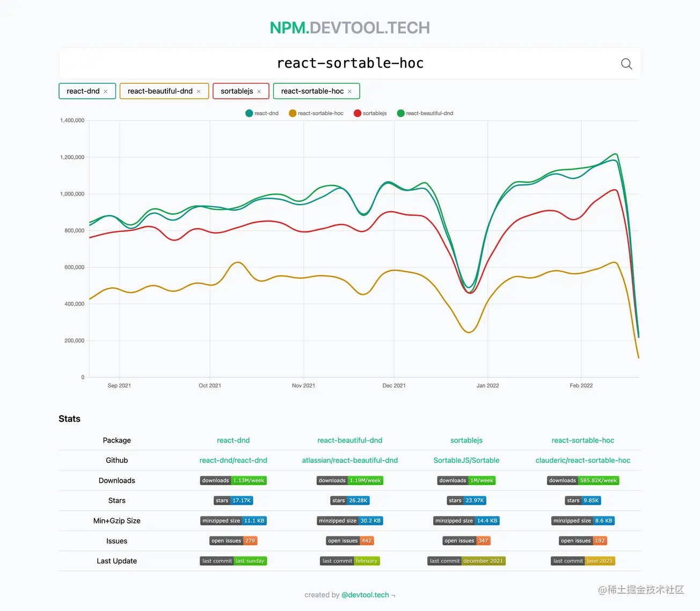
Task: Toggle react-dnd series via teal legend dot
Action: (x=249, y=113)
